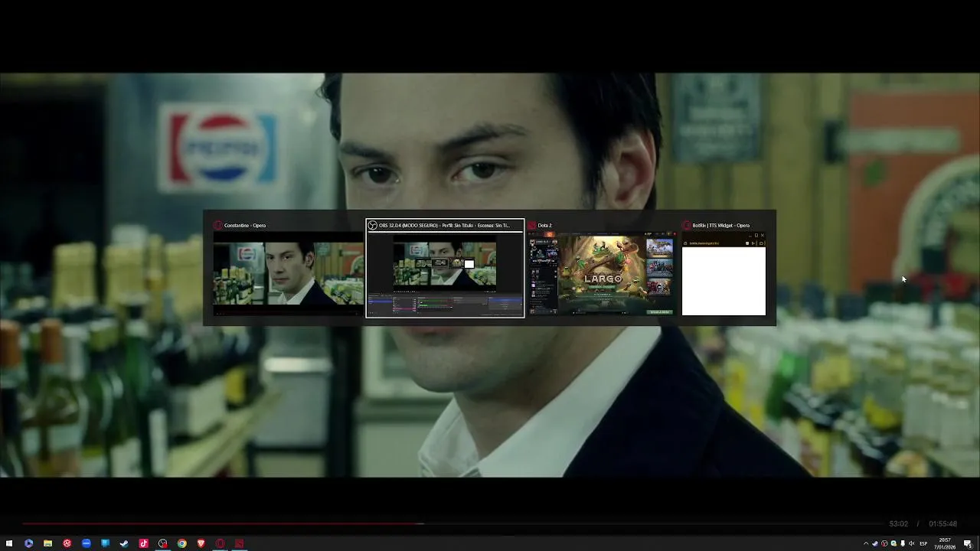980x551 pixels.
Task: Open the blue circle taskbar app icon
Action: pos(86,543)
